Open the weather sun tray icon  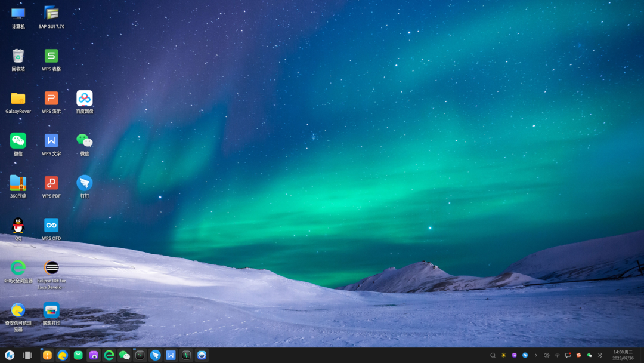click(503, 355)
